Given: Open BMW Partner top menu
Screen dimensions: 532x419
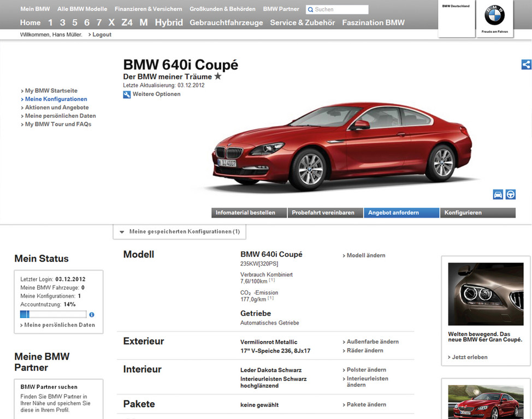Looking at the screenshot, I should point(281,9).
